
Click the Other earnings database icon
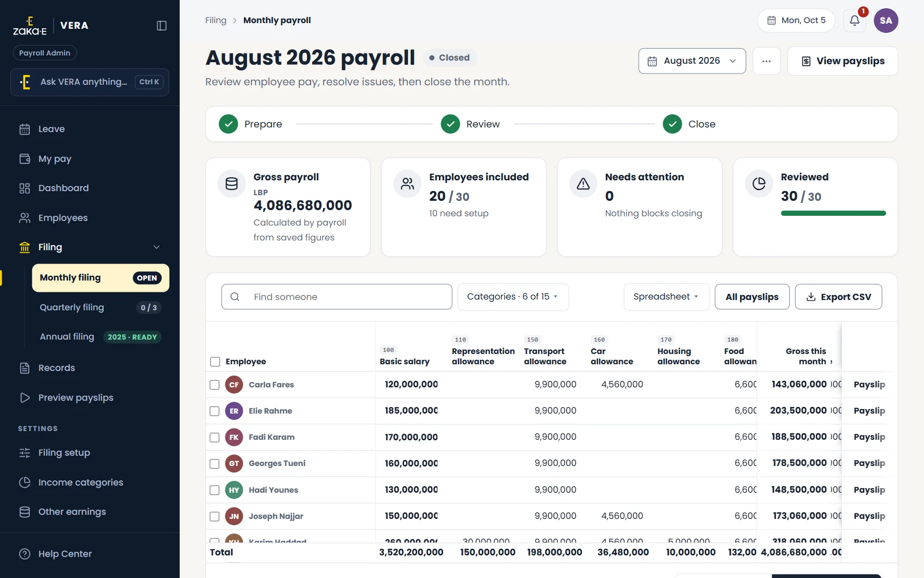point(25,512)
